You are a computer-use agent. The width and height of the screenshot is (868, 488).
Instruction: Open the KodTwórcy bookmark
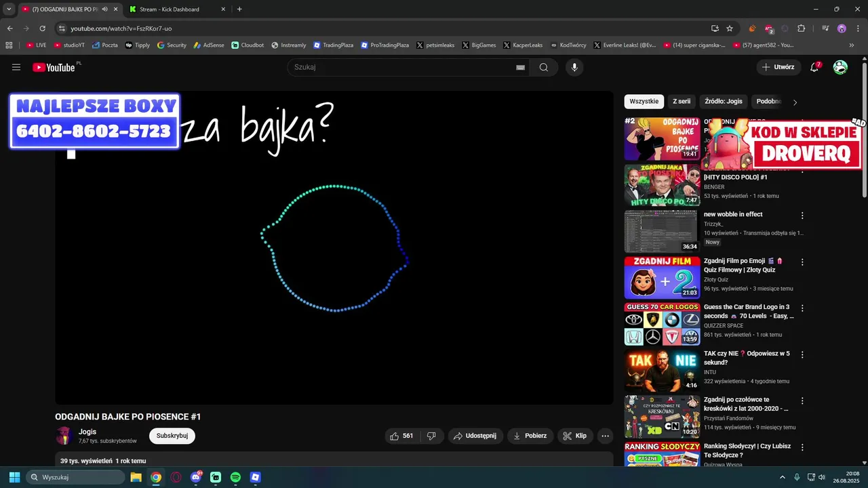tap(568, 45)
